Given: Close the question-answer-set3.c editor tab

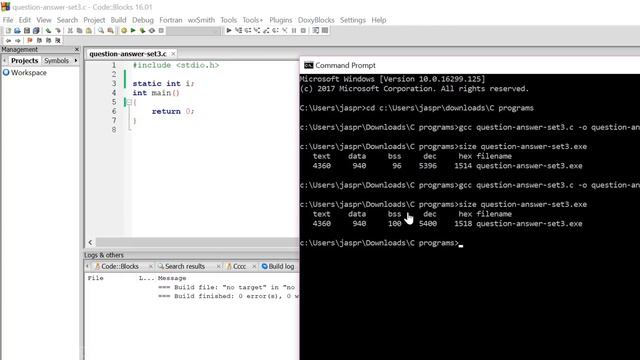Looking at the screenshot, I should tap(173, 54).
